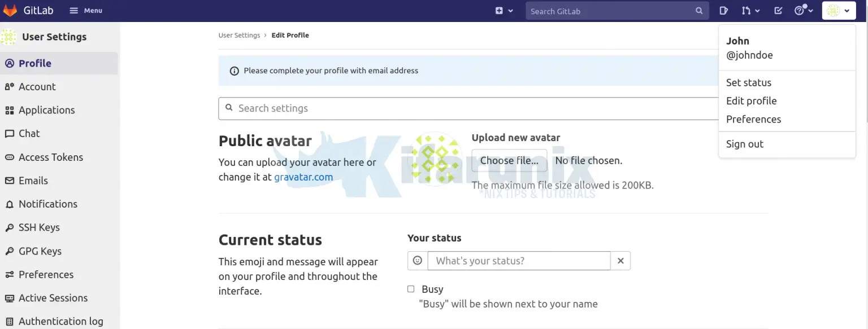Open the hamburger Menu
Image resolution: width=868 pixels, height=329 pixels.
[x=86, y=11]
